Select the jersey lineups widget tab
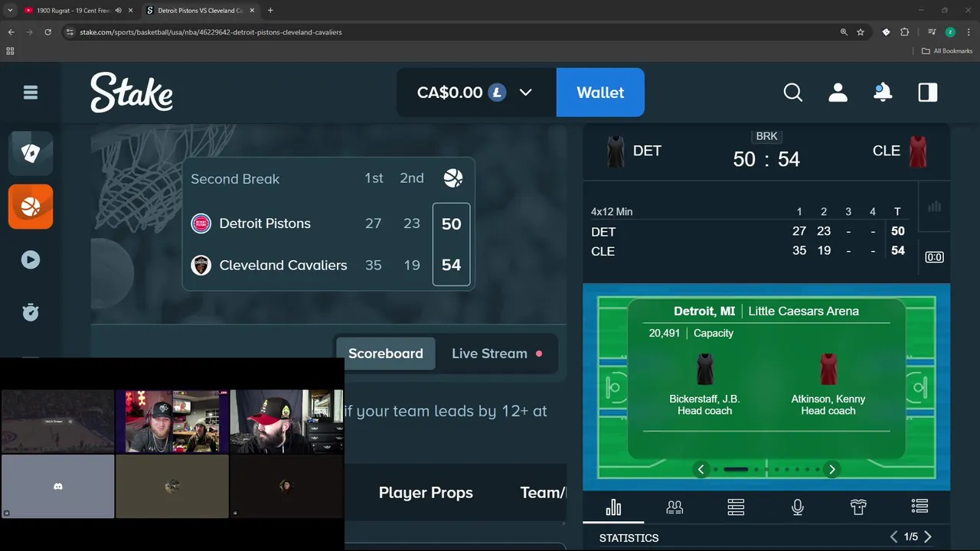Viewport: 980px width, 551px height. click(x=858, y=507)
